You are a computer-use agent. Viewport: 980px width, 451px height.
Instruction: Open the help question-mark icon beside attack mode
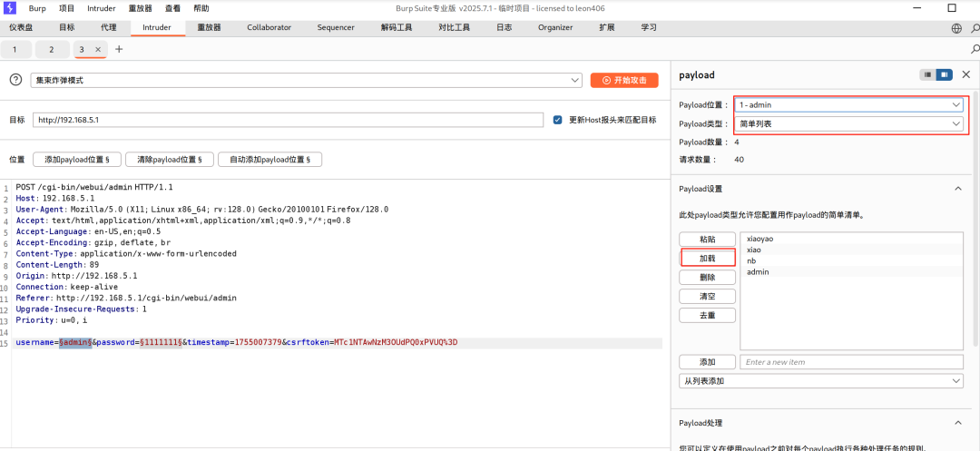coord(16,80)
